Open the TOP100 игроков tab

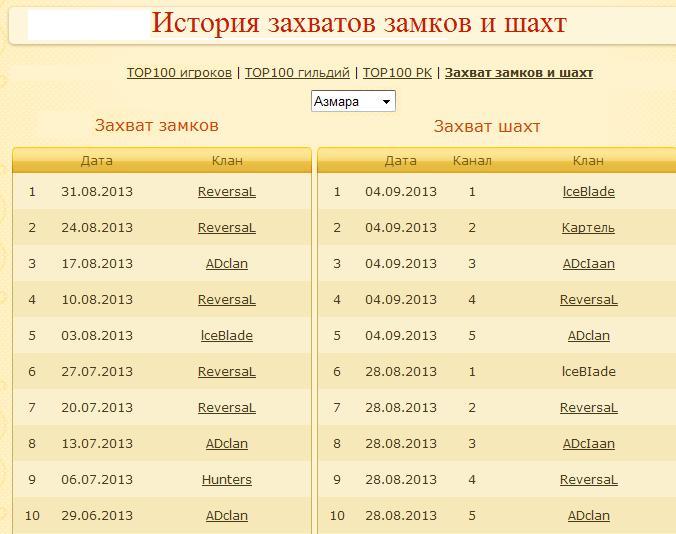(179, 73)
